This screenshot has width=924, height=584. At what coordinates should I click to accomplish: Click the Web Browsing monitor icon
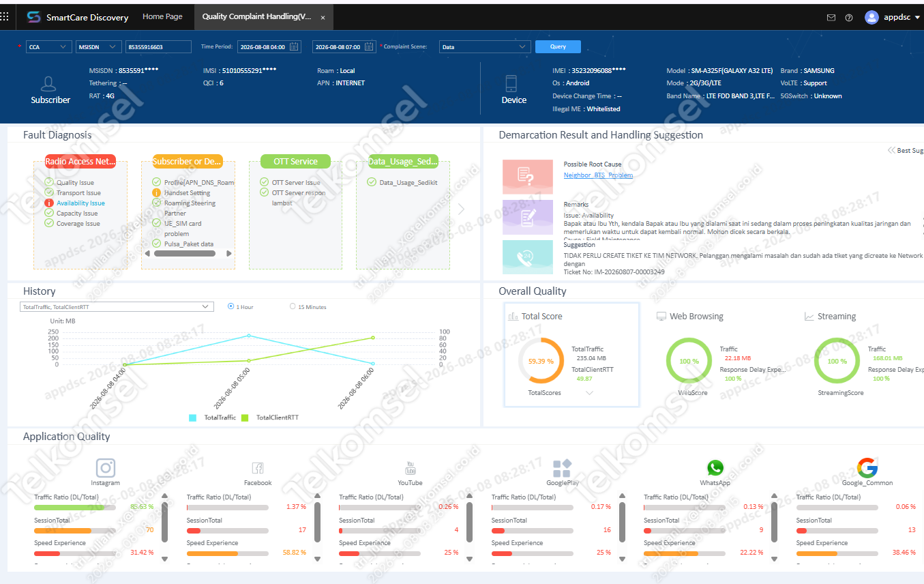pyautogui.click(x=661, y=317)
